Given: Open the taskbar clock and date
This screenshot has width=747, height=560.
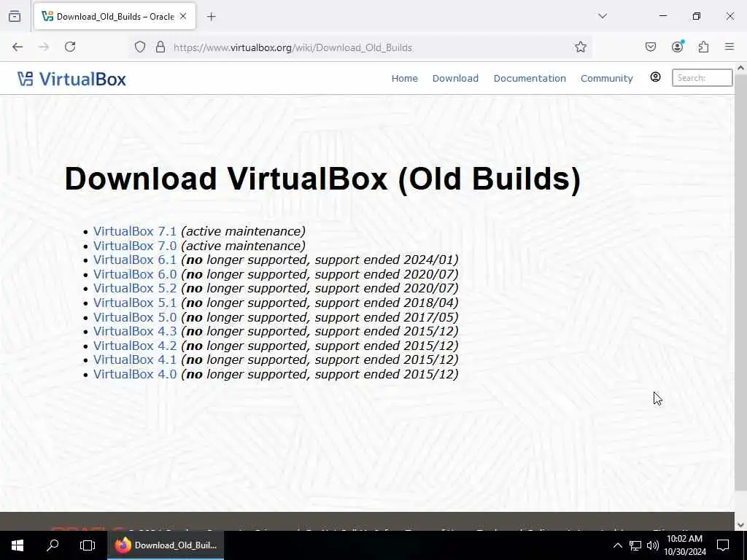Looking at the screenshot, I should pos(685,545).
